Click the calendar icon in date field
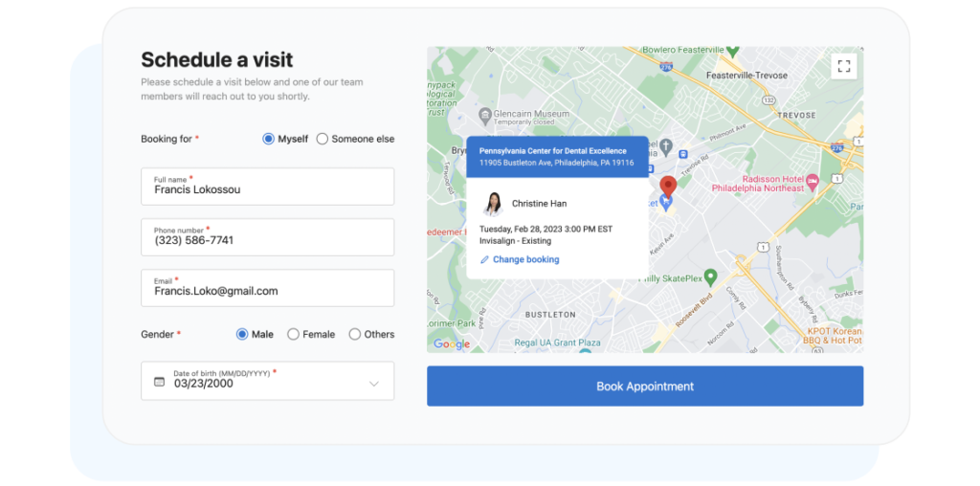This screenshot has height=486, width=980. [159, 382]
